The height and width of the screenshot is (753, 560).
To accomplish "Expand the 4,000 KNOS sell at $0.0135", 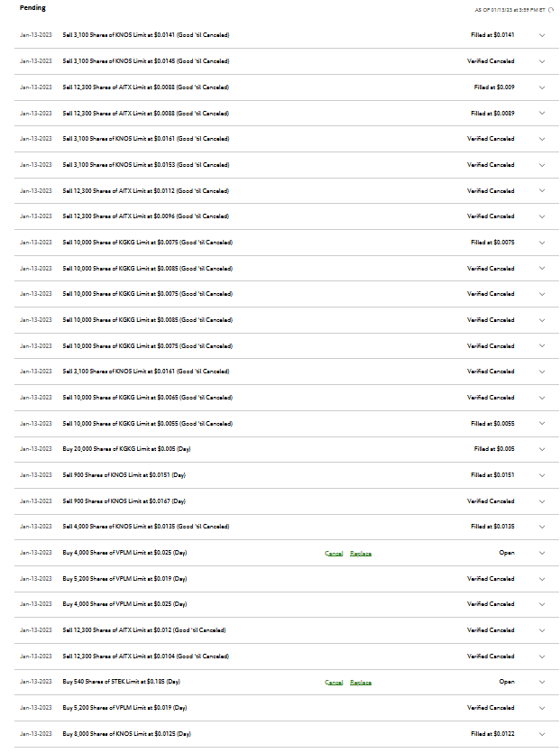I will tap(542, 527).
